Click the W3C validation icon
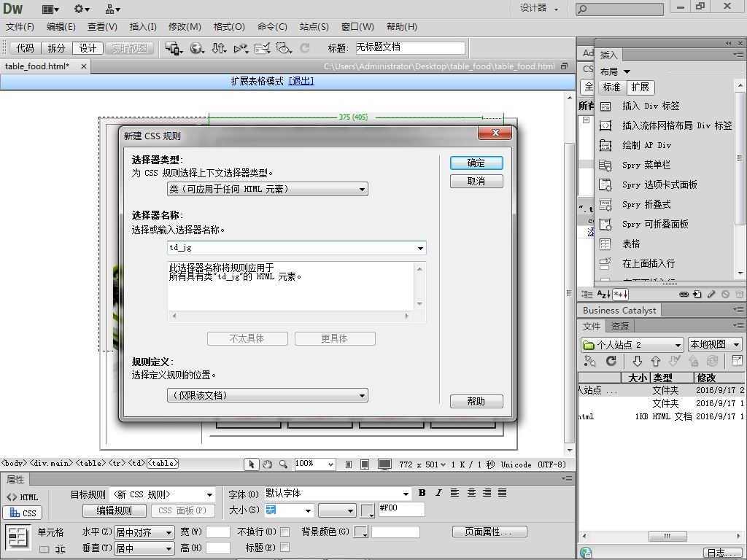 [x=241, y=48]
